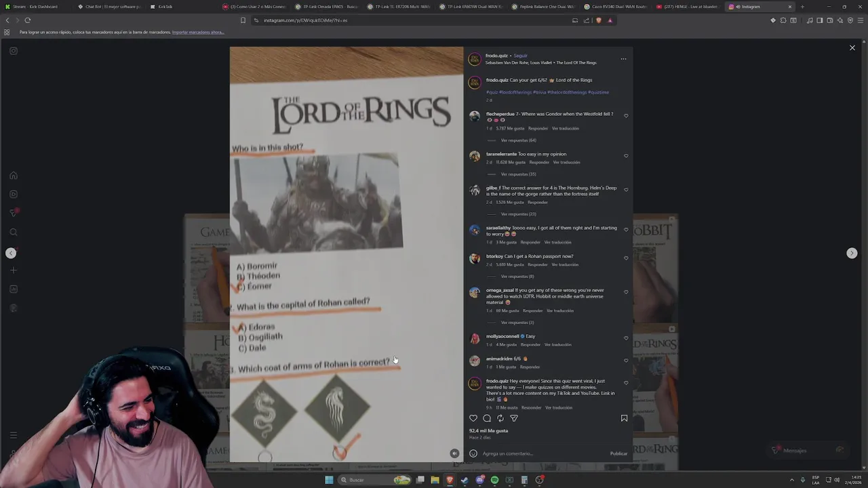Open a new browser tab
Screen dimensions: 868x488
tap(802, 7)
